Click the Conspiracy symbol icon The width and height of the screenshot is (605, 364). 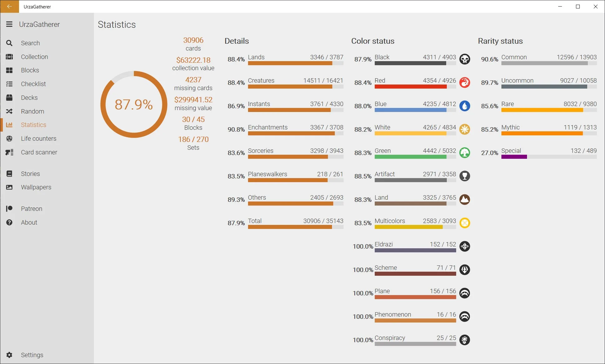pos(465,340)
